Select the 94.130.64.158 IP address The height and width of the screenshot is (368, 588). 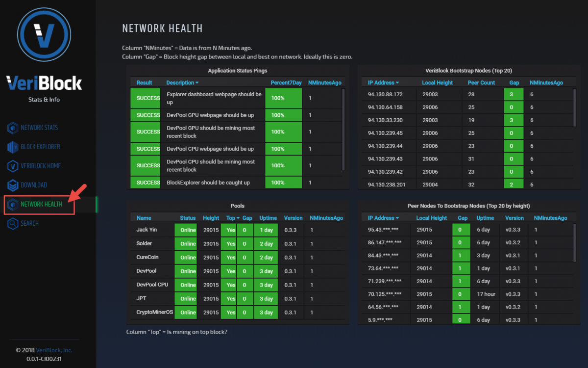pos(385,107)
